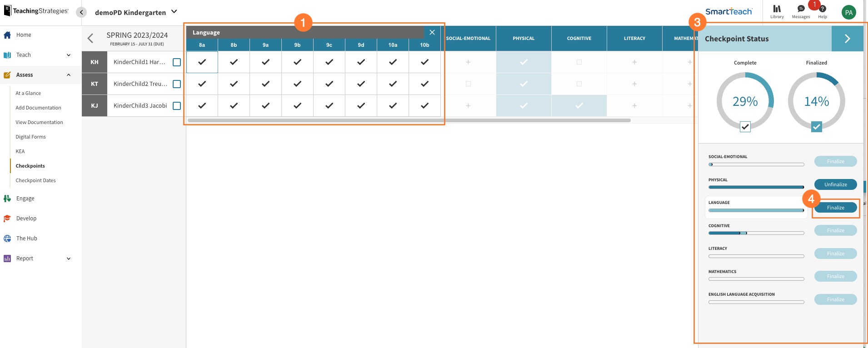Viewport: 868px width, 348px height.
Task: Click Unfinalize for the Physical area
Action: click(835, 184)
